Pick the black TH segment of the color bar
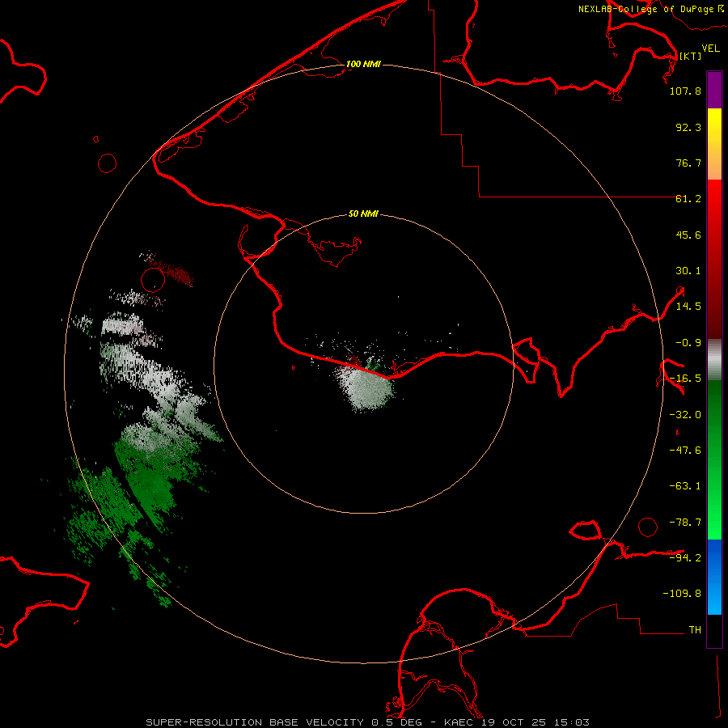The image size is (728, 728). (714, 630)
